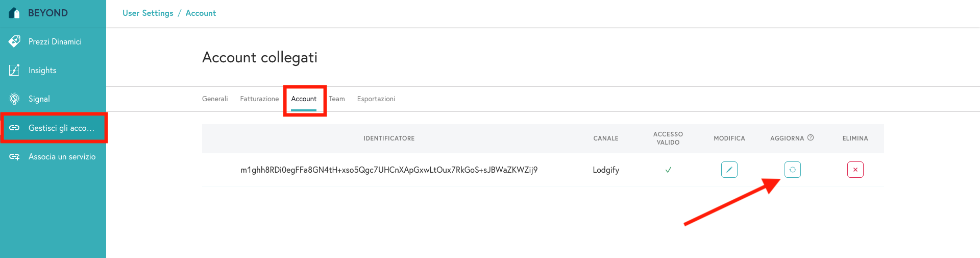Click the AGGIORNA column header text
The height and width of the screenshot is (258, 980).
coord(787,138)
